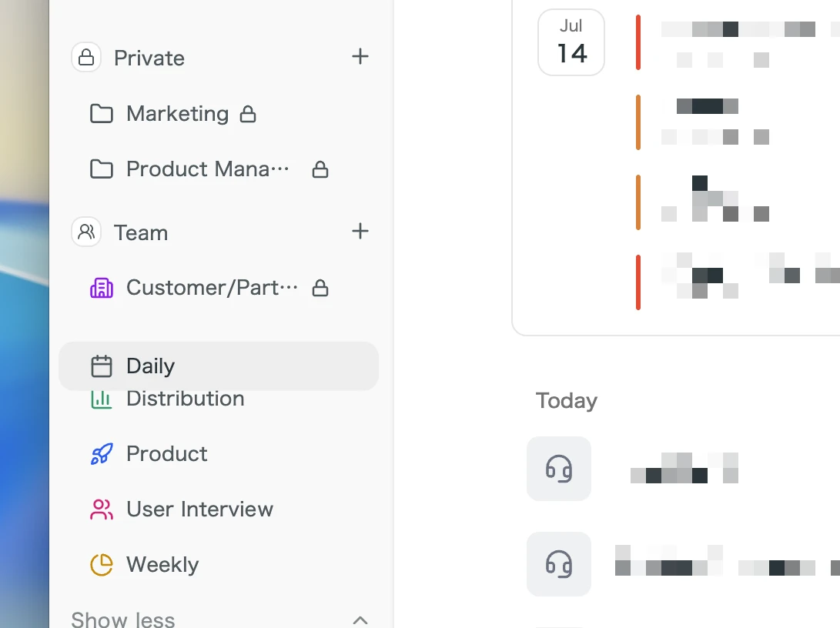Click the lock icon beside Product Mana…

(320, 169)
